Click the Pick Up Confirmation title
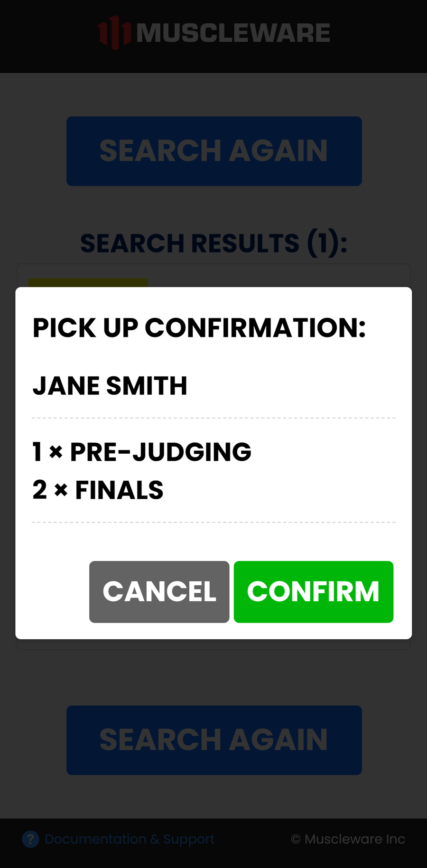427x868 pixels. point(199,328)
